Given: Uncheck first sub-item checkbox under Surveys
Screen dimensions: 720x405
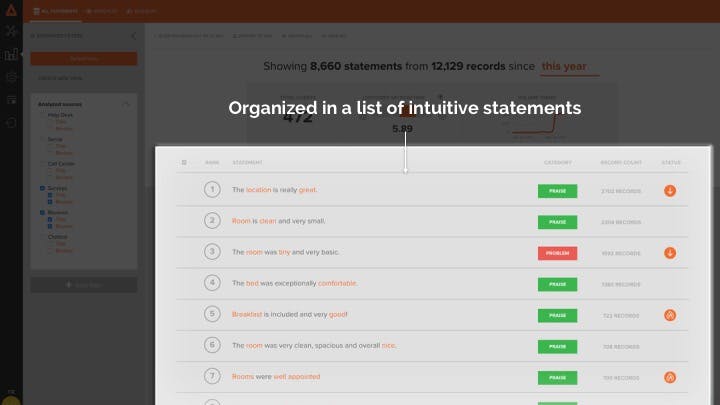Looking at the screenshot, I should (50, 195).
